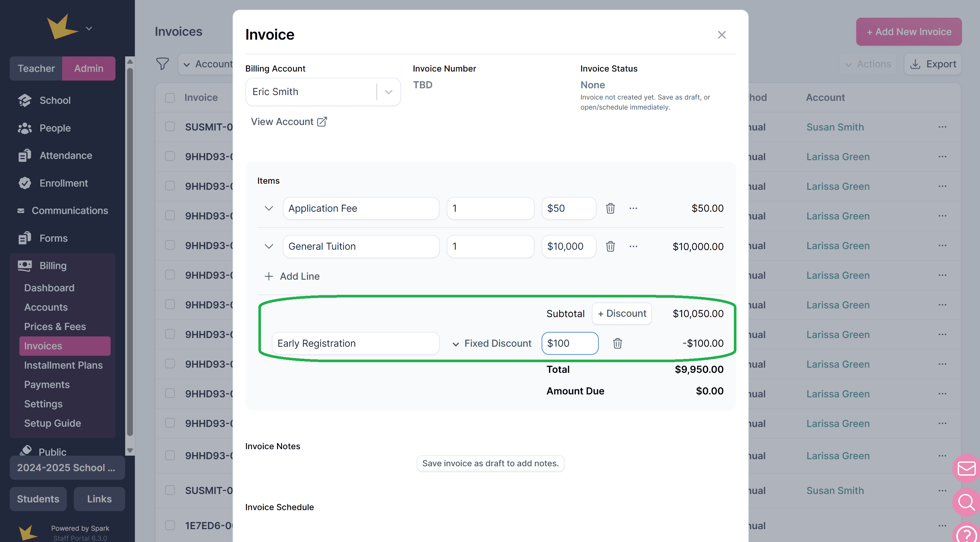Click the filter funnel icon
Image resolution: width=980 pixels, height=542 pixels.
click(163, 64)
